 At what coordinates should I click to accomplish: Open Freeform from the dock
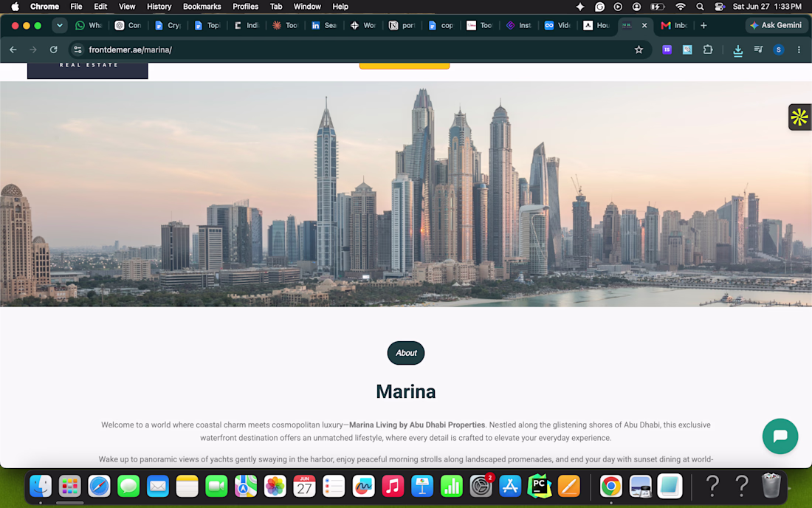(x=363, y=487)
